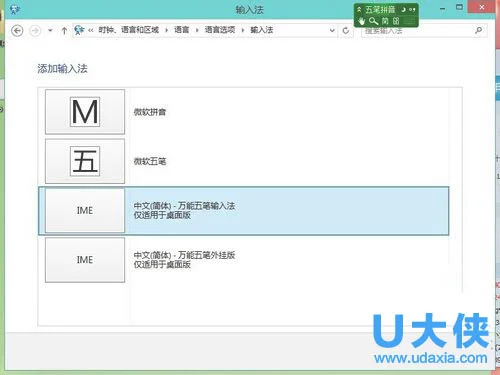Maximize the 输入法 window
Screen dimensions: 500x375
tap(459, 8)
